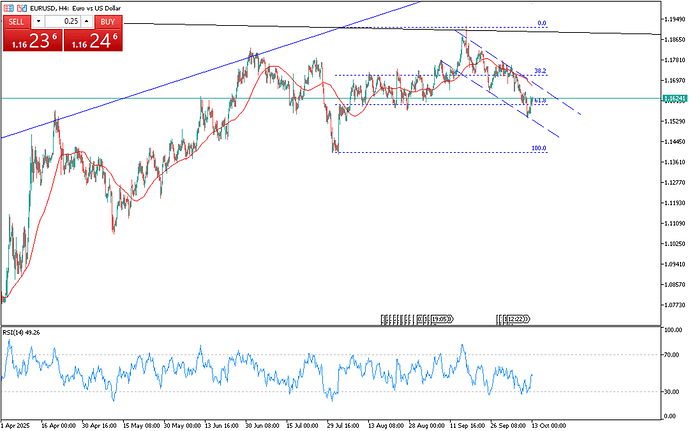Click the SELL button in one-click panel
The image size is (690, 431).
[16, 20]
